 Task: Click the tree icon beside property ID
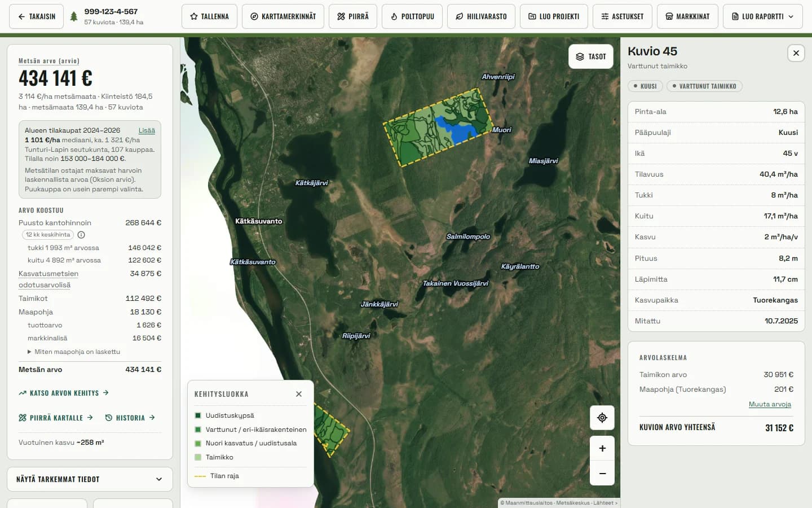pos(74,16)
